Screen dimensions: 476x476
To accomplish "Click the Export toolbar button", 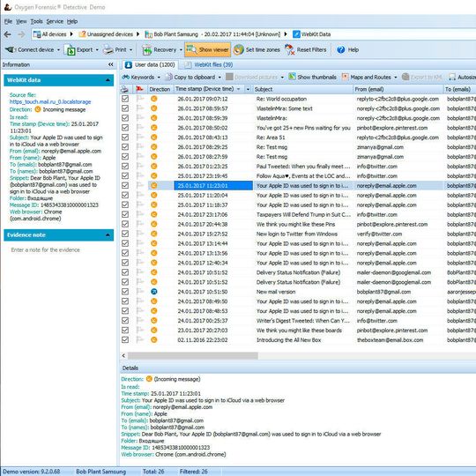I will coord(80,49).
